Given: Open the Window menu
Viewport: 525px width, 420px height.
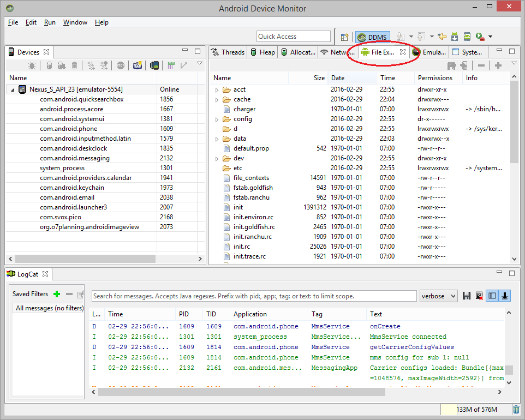Looking at the screenshot, I should click(x=75, y=22).
